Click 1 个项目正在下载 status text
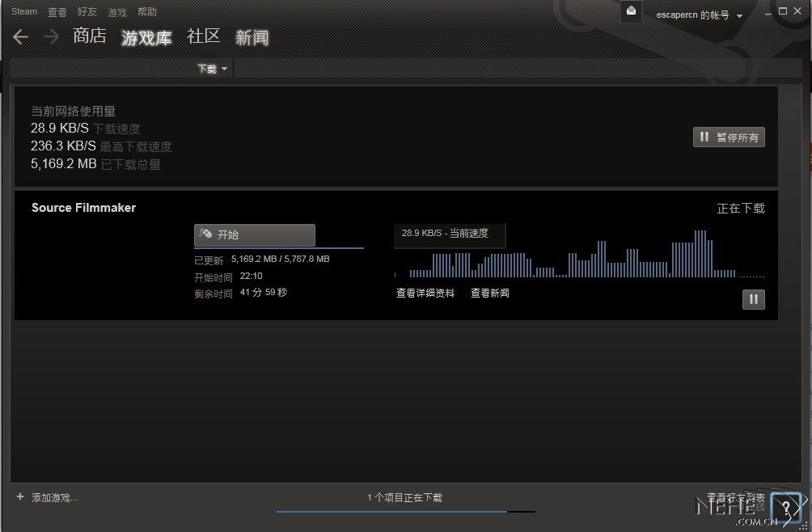The image size is (812, 532). [405, 498]
